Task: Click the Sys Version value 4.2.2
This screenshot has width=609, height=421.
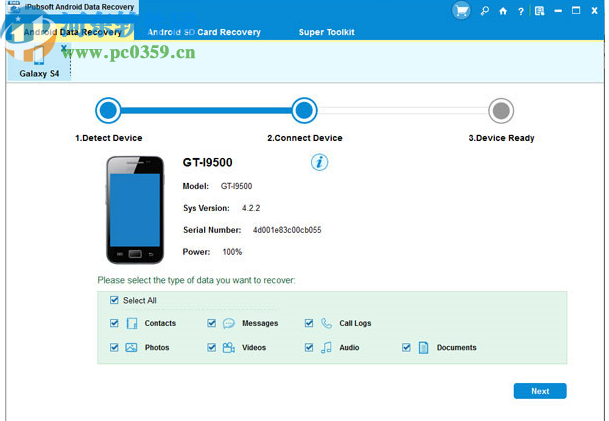Action: 251,208
